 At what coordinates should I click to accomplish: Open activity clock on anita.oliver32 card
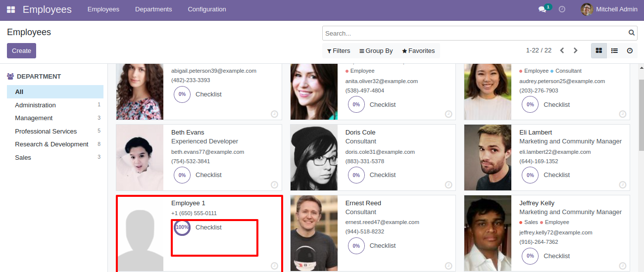[x=448, y=114]
